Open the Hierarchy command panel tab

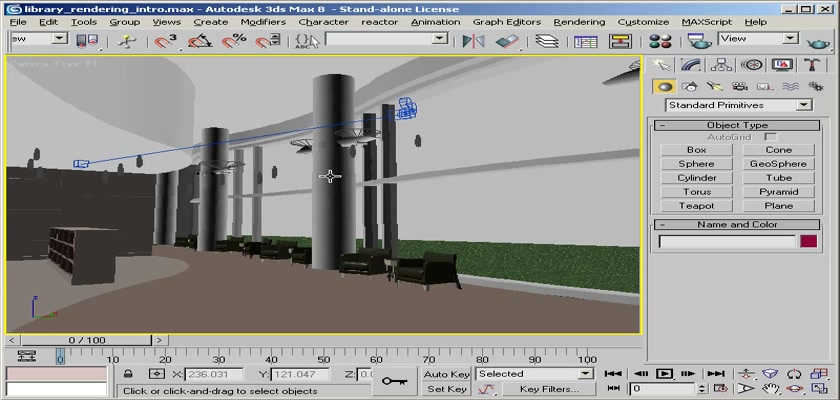click(x=720, y=65)
